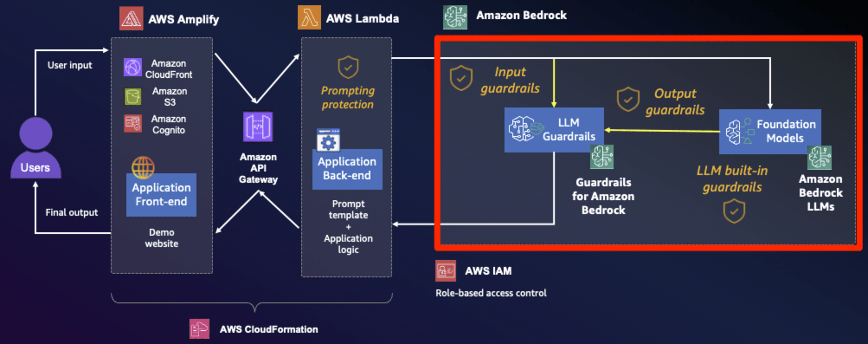
Task: Click the 'Output guardrails' text
Action: tap(675, 102)
